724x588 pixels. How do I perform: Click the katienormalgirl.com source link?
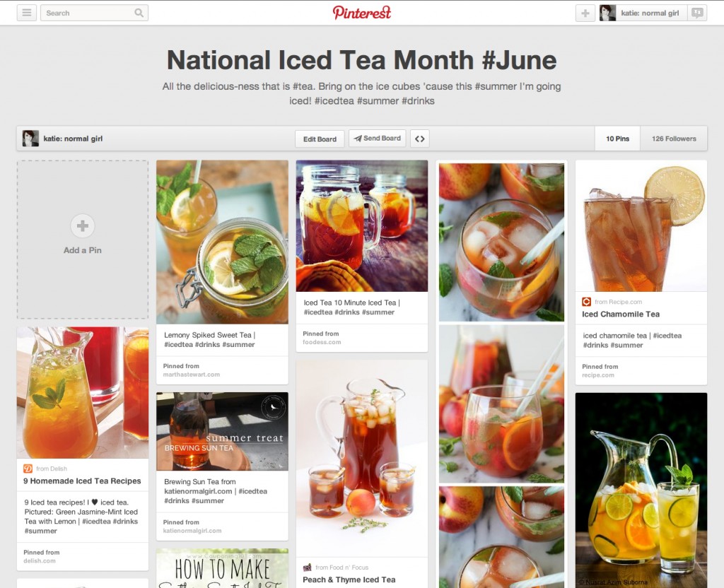[192, 531]
